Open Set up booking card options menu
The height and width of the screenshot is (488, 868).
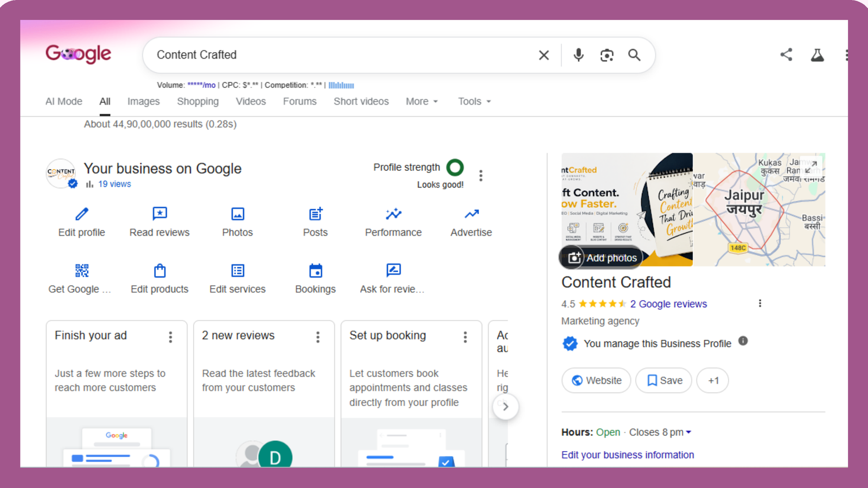click(465, 337)
